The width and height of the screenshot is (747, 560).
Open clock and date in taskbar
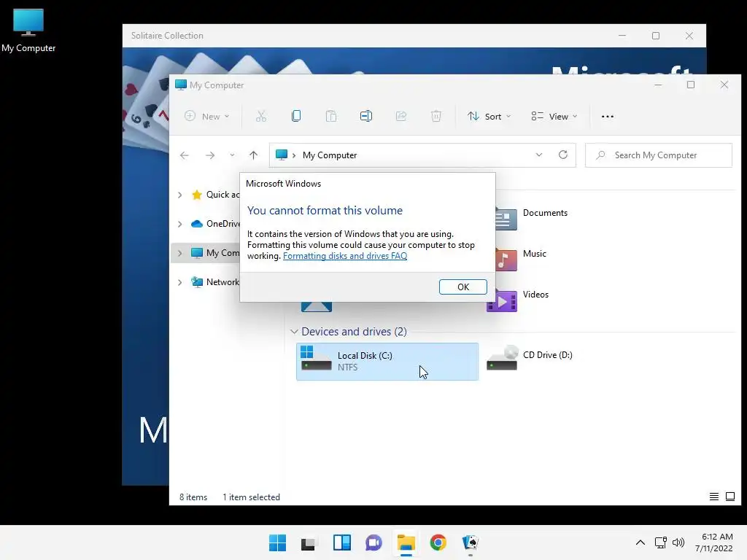713,542
